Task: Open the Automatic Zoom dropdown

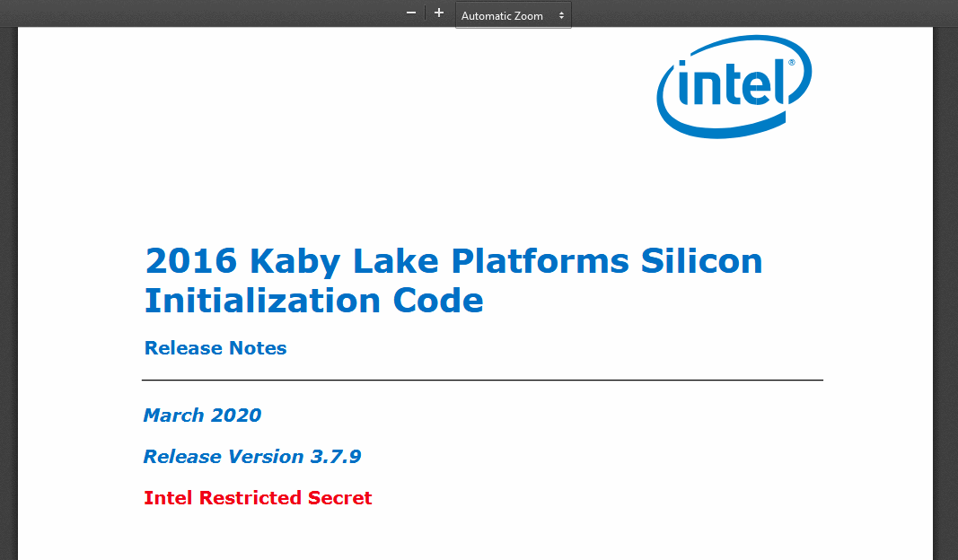Action: (514, 15)
